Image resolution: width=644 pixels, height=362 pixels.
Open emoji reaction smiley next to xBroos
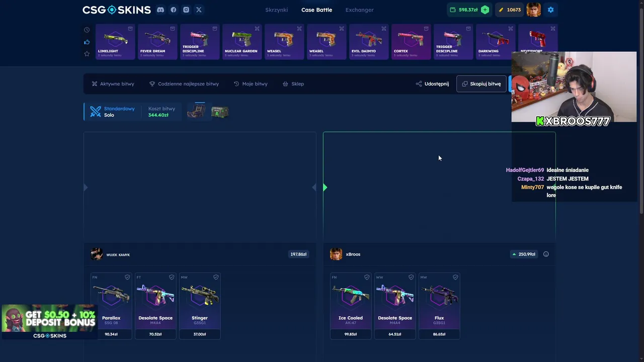click(546, 254)
